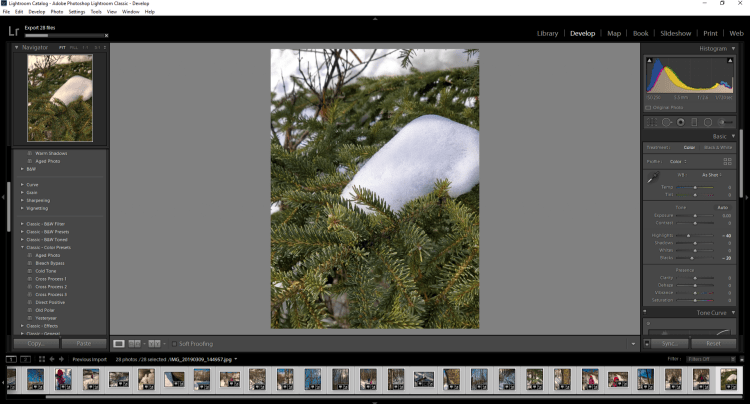
Task: Open the profile browser grid icon
Action: click(x=727, y=161)
